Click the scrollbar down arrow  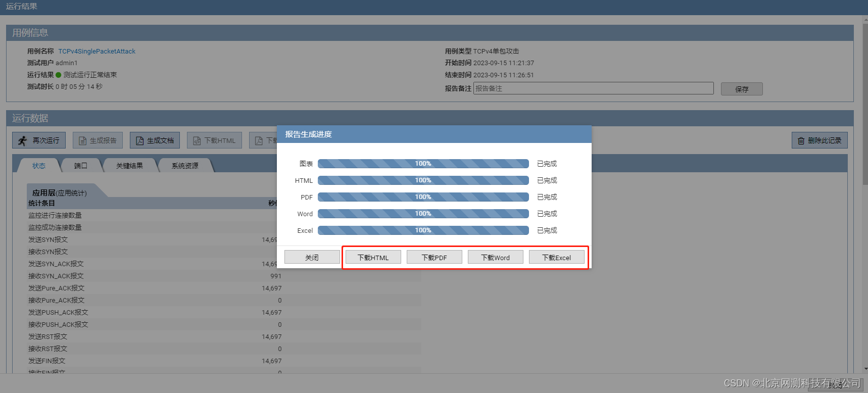pyautogui.click(x=865, y=370)
